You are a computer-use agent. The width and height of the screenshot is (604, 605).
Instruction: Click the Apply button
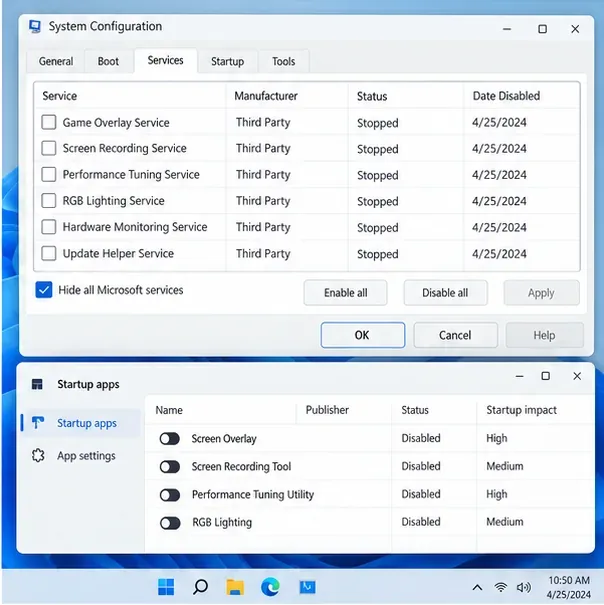[541, 293]
